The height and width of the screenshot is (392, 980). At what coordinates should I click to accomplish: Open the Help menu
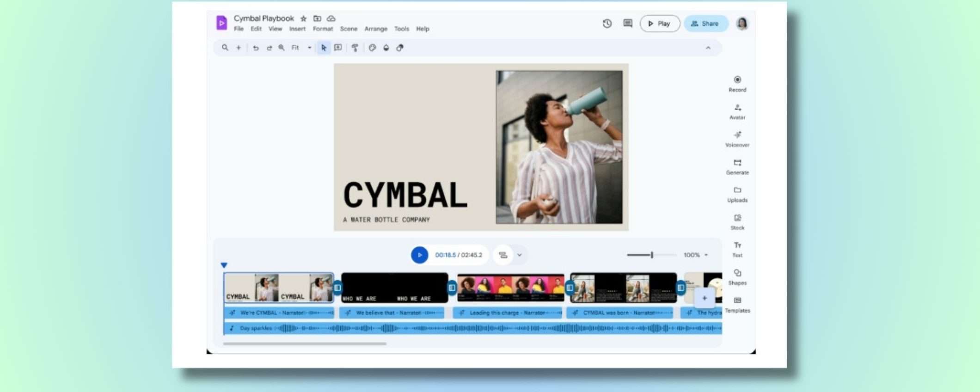tap(423, 29)
